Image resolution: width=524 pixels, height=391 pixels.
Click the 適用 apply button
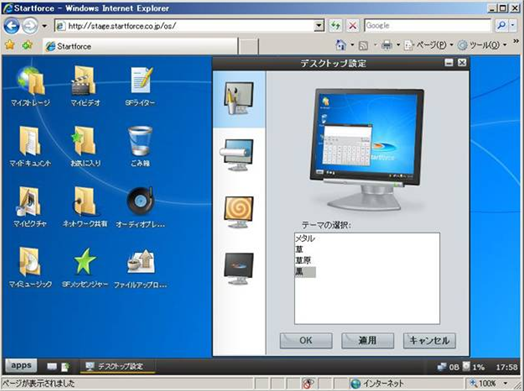[368, 341]
